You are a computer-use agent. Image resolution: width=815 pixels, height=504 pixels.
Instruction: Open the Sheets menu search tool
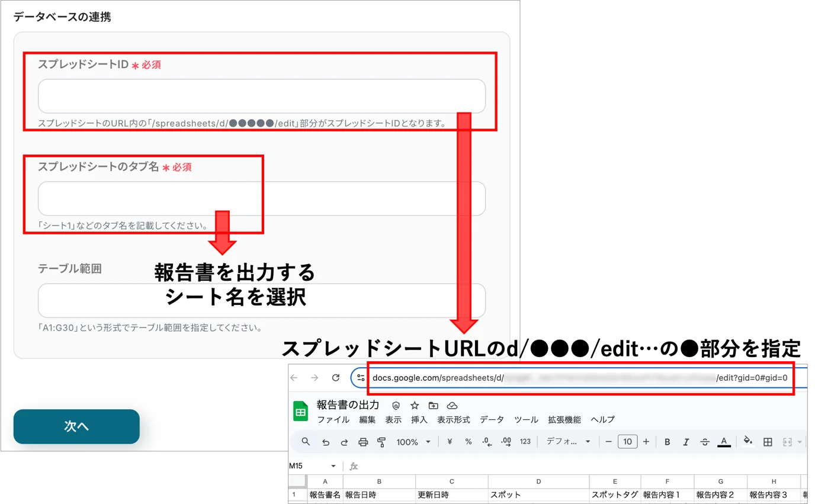pyautogui.click(x=306, y=441)
